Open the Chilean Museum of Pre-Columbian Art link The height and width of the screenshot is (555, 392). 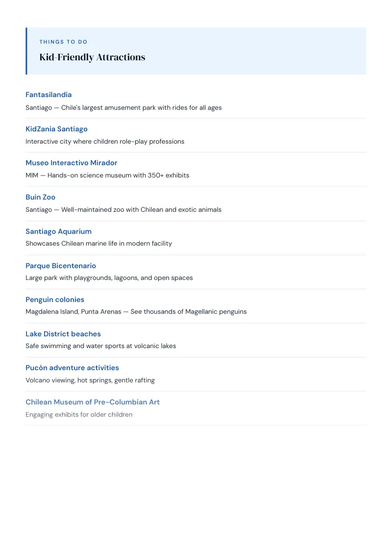click(93, 402)
